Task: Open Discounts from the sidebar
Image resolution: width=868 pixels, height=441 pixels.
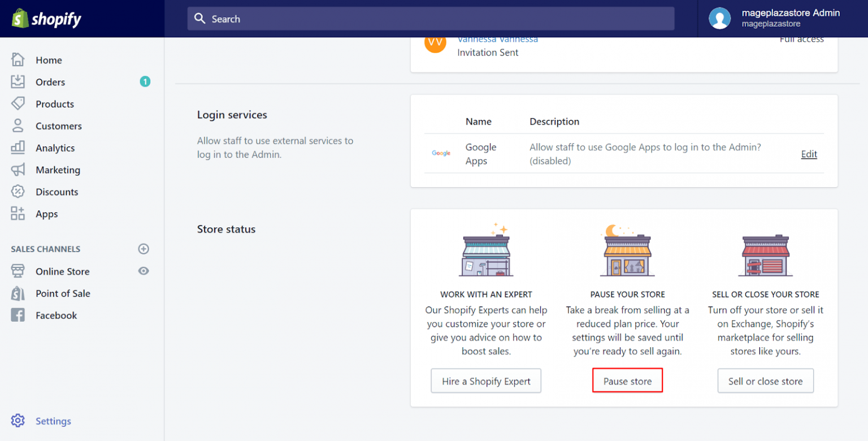Action: (x=57, y=192)
